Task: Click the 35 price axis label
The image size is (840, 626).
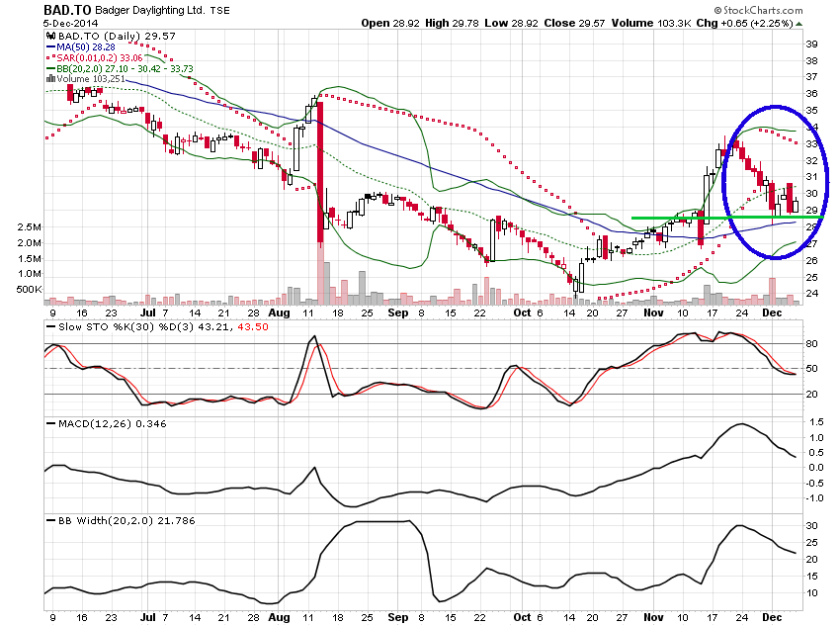Action: (811, 111)
